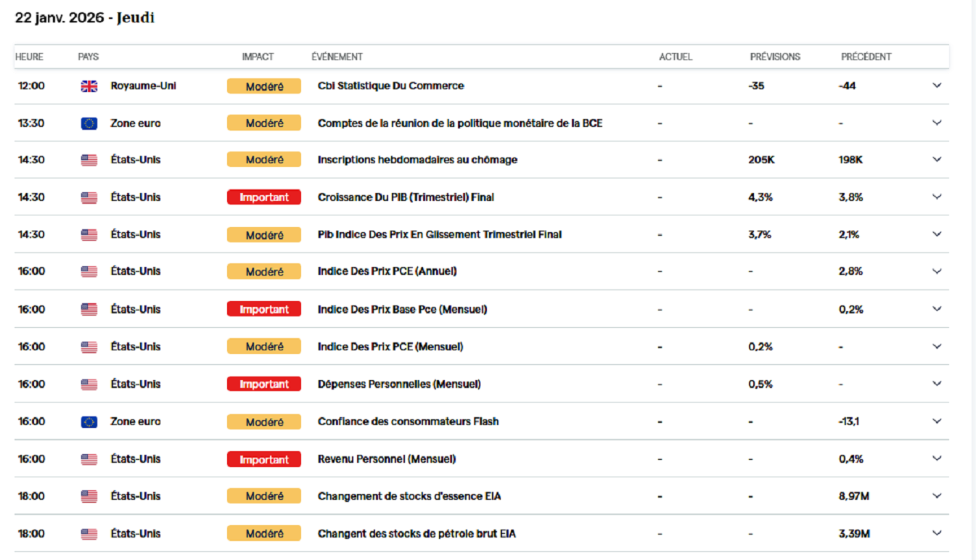Click the 3,8% previous value
This screenshot has width=976, height=560.
coord(850,197)
